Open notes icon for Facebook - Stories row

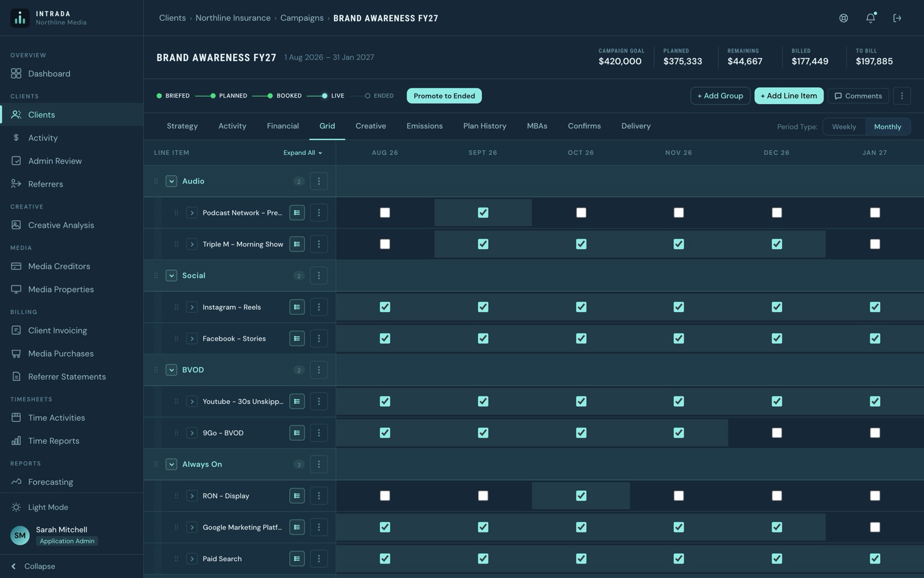[297, 338]
